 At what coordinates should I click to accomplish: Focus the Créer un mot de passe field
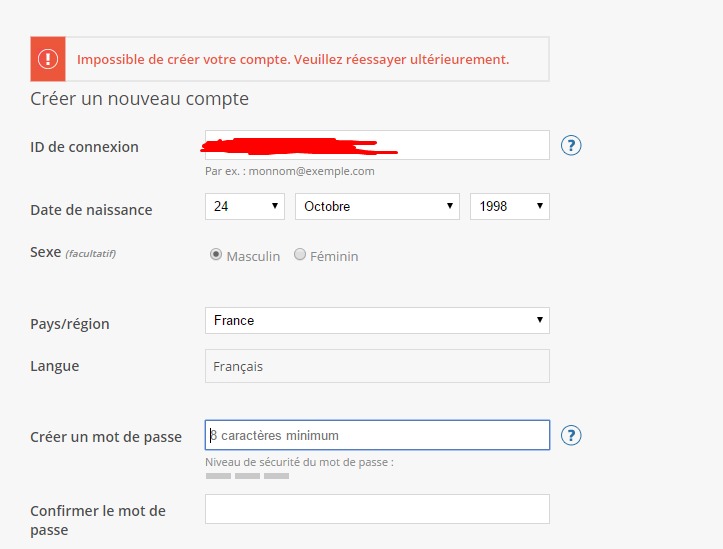point(377,435)
